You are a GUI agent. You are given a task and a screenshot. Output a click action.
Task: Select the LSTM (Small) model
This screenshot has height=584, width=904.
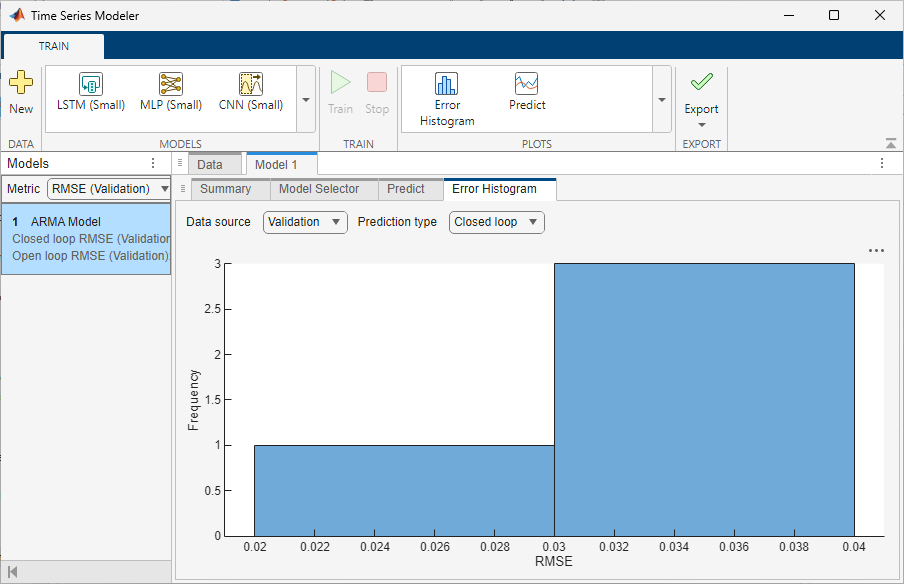pos(90,95)
